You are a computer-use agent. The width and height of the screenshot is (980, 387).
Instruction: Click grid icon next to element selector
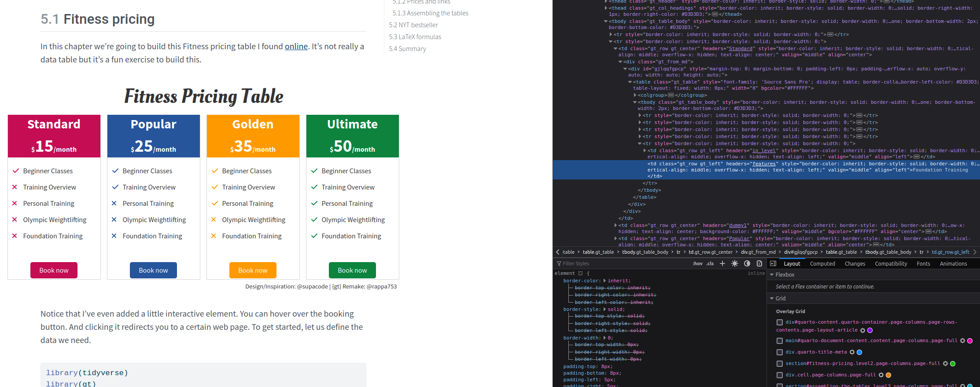tap(580, 273)
